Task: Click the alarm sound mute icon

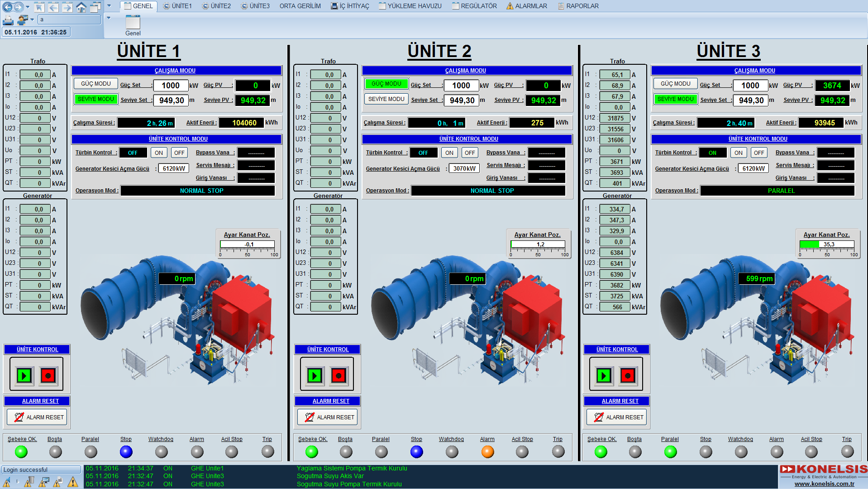Action: click(x=7, y=483)
